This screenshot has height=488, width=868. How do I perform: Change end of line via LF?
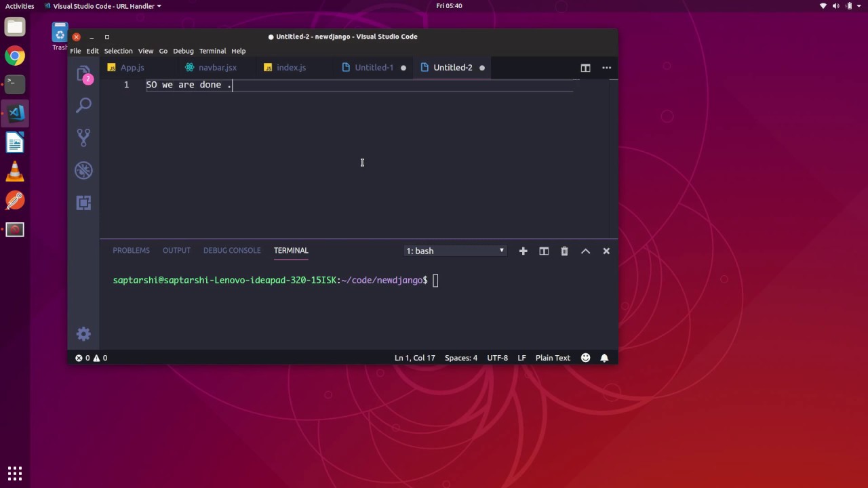click(522, 358)
